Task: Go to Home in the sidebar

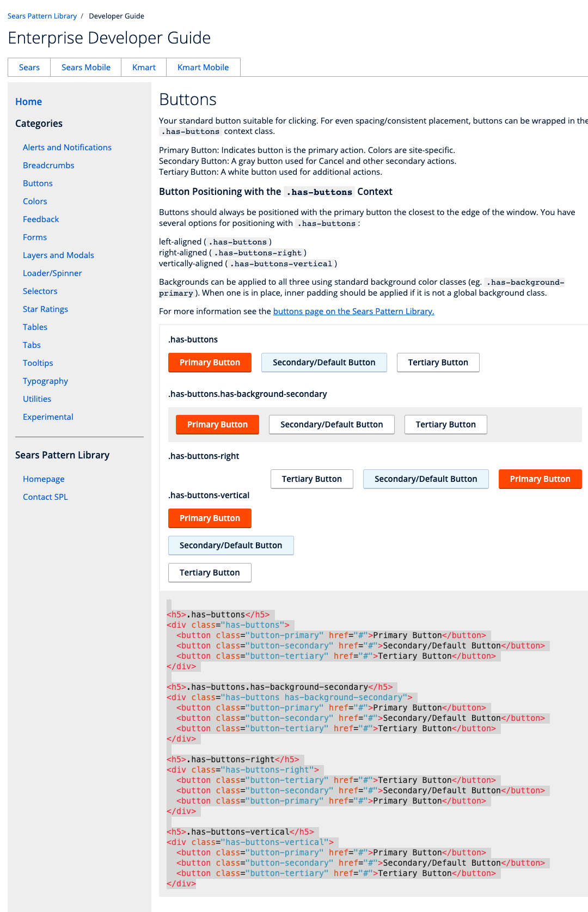Action: (28, 102)
